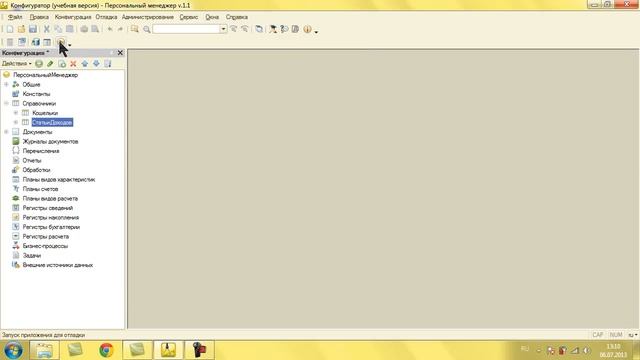Viewport: 640px width, 360px height.
Task: Click the Open file toolbar icon
Action: click(21, 29)
